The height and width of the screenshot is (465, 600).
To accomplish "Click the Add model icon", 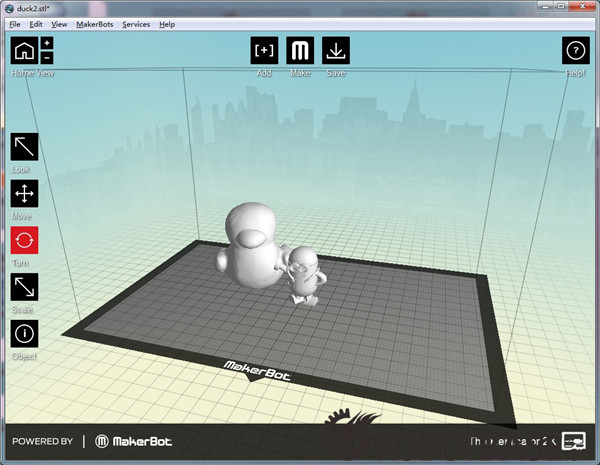I will pos(264,50).
